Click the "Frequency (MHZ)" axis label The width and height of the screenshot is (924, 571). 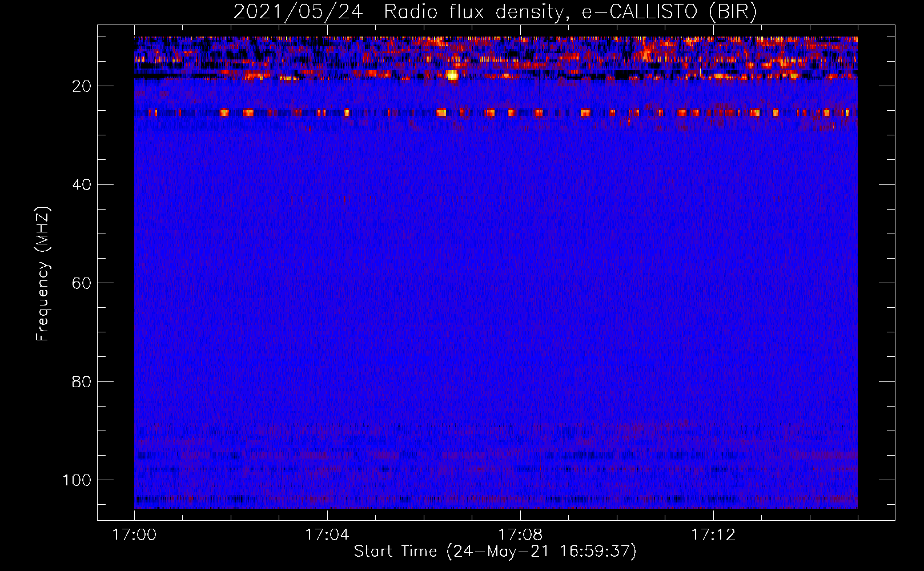click(x=43, y=274)
